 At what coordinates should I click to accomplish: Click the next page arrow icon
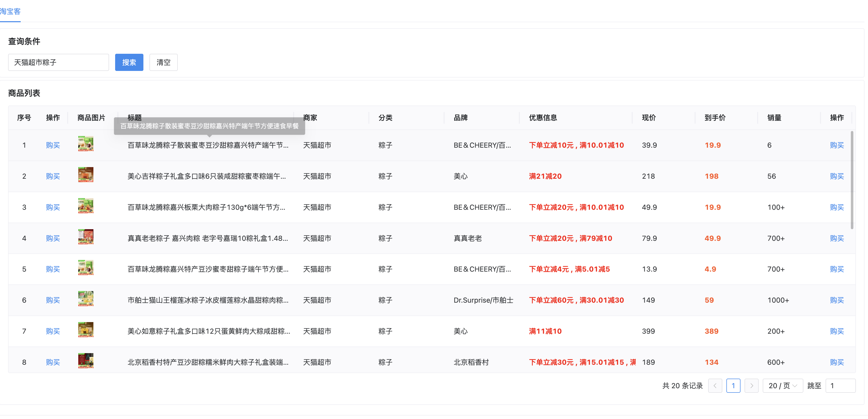[751, 386]
